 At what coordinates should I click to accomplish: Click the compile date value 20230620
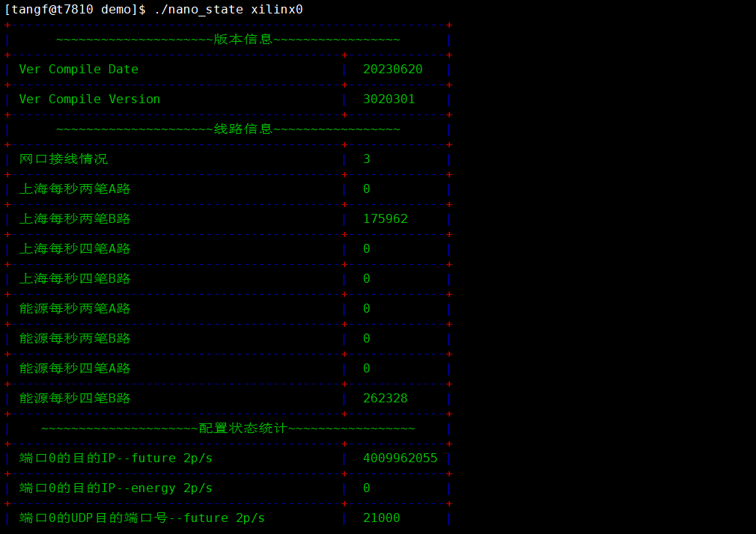[392, 70]
